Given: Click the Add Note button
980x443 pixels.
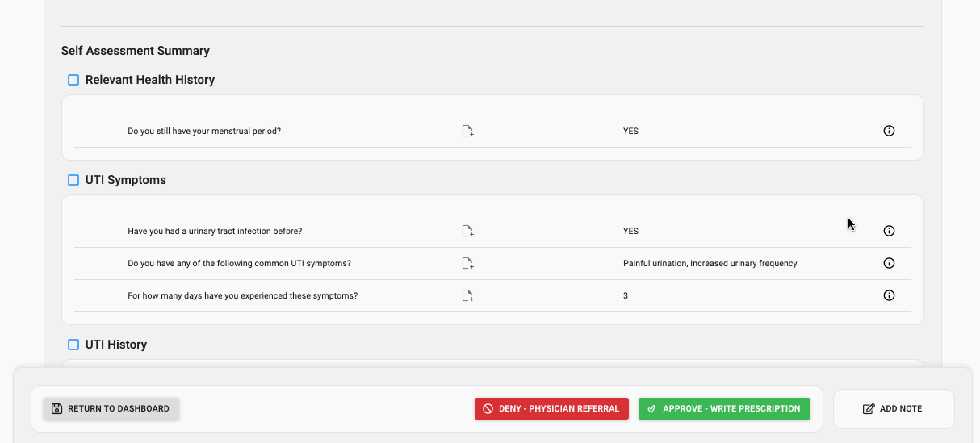Looking at the screenshot, I should 893,408.
